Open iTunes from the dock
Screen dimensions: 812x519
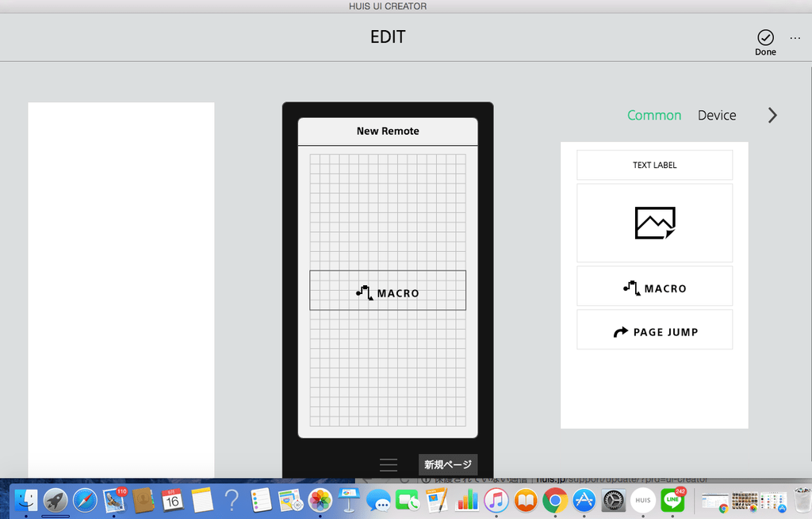point(496,500)
